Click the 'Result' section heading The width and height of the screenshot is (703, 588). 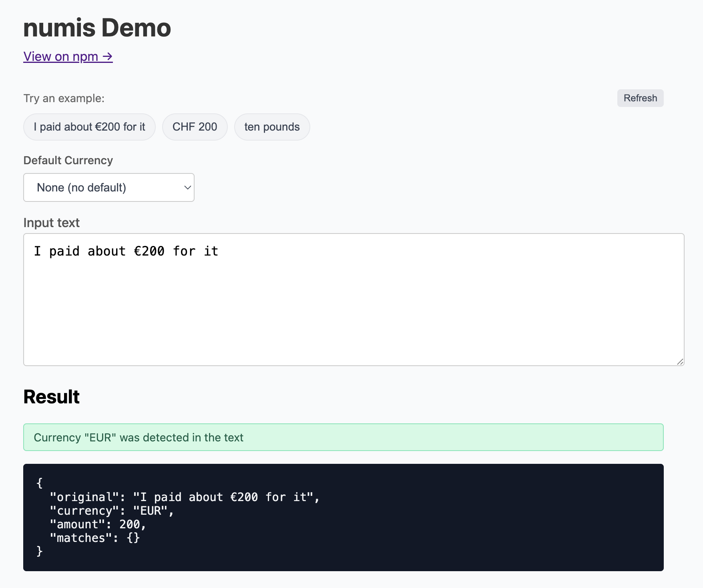tap(51, 396)
